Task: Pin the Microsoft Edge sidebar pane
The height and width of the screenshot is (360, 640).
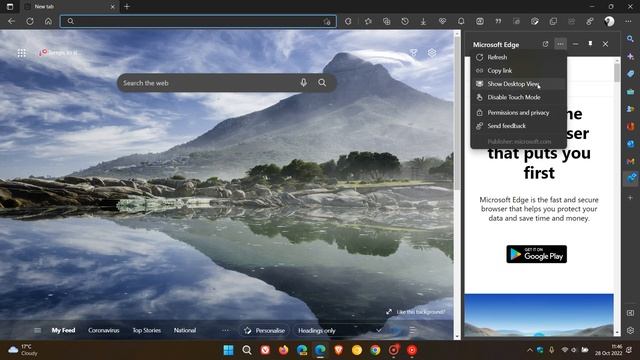Action: (x=590, y=44)
